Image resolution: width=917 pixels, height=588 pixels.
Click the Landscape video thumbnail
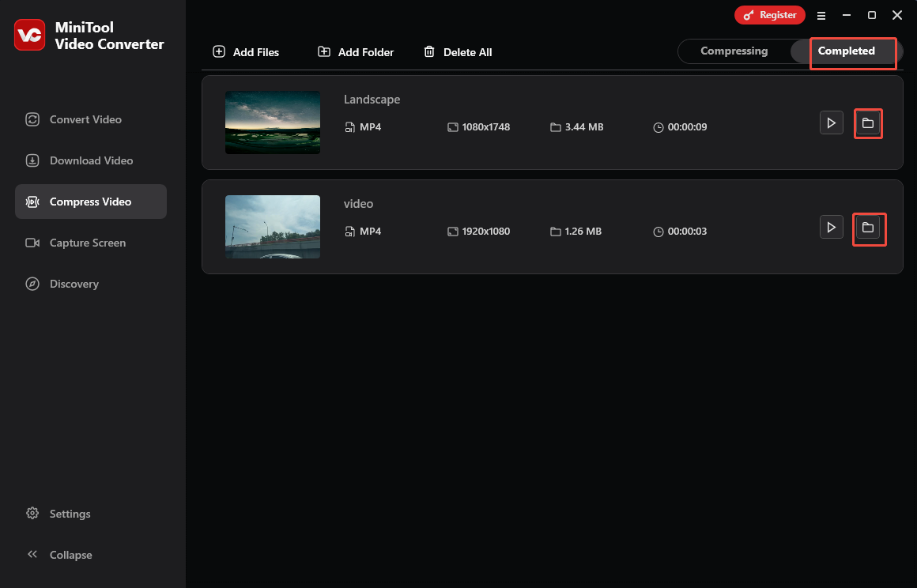point(272,122)
